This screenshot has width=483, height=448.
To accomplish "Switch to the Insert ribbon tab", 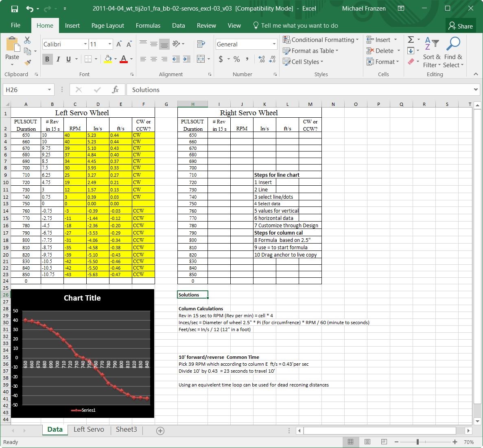I will tap(72, 26).
